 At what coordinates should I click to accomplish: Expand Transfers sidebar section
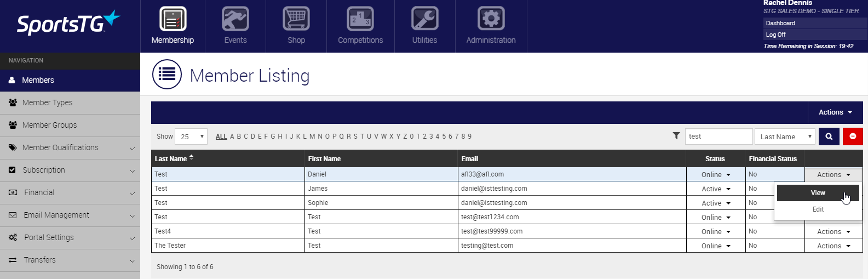coord(70,260)
